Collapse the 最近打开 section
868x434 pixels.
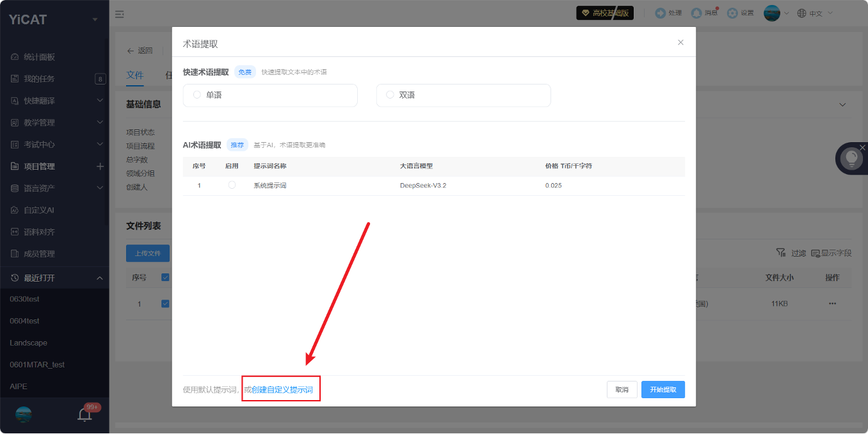tap(100, 278)
